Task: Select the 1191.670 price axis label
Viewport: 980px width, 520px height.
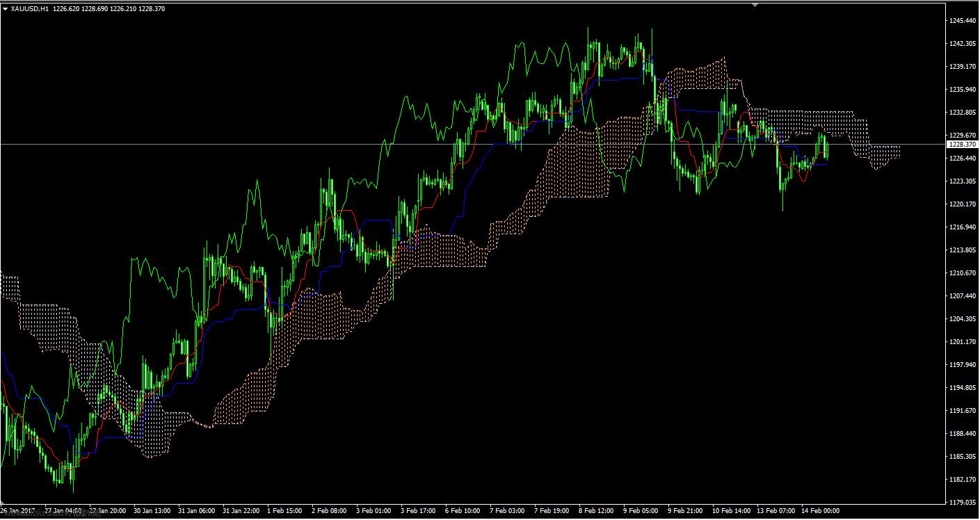Action: tap(961, 411)
